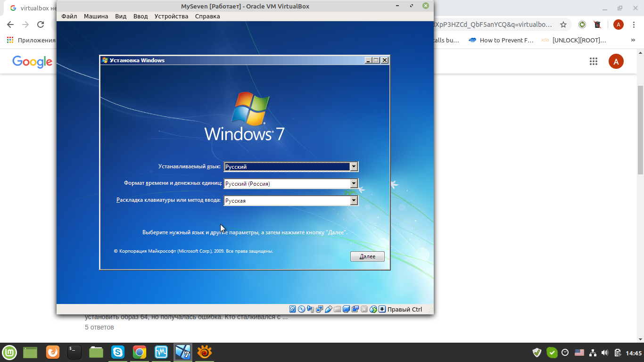This screenshot has height=362, width=644.
Task: Open the volume control in the tray
Action: click(x=605, y=353)
